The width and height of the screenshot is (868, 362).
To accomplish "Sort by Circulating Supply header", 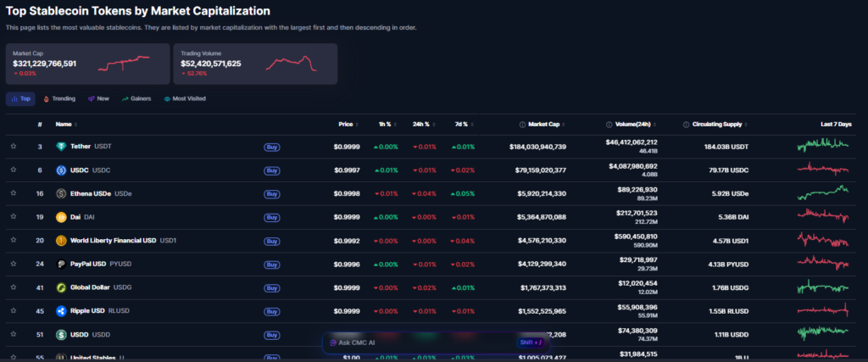I will pos(720,125).
